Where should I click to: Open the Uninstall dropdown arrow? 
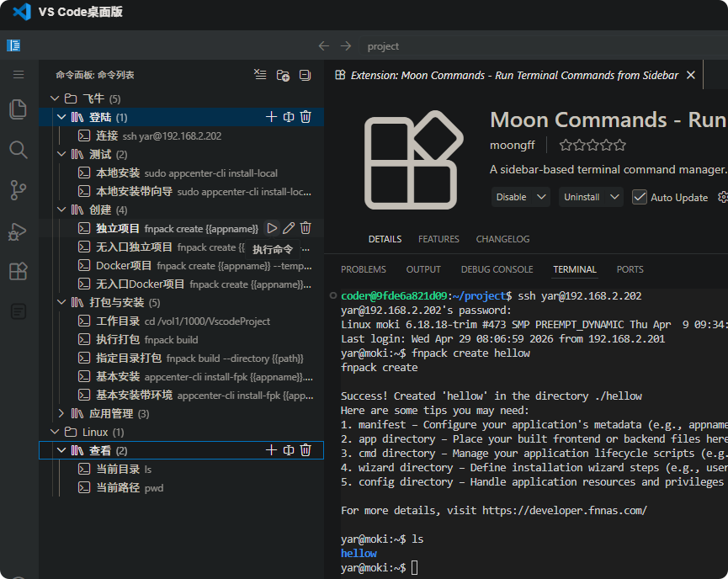click(614, 197)
